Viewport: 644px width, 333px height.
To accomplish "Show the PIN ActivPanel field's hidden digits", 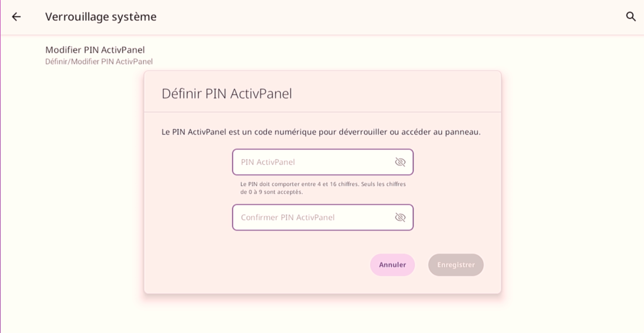I will [400, 162].
